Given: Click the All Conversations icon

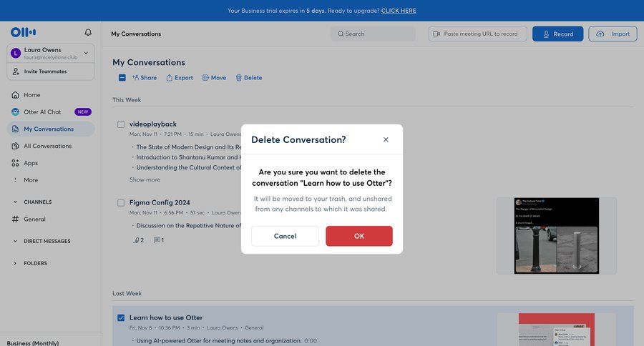Looking at the screenshot, I should click(x=15, y=146).
